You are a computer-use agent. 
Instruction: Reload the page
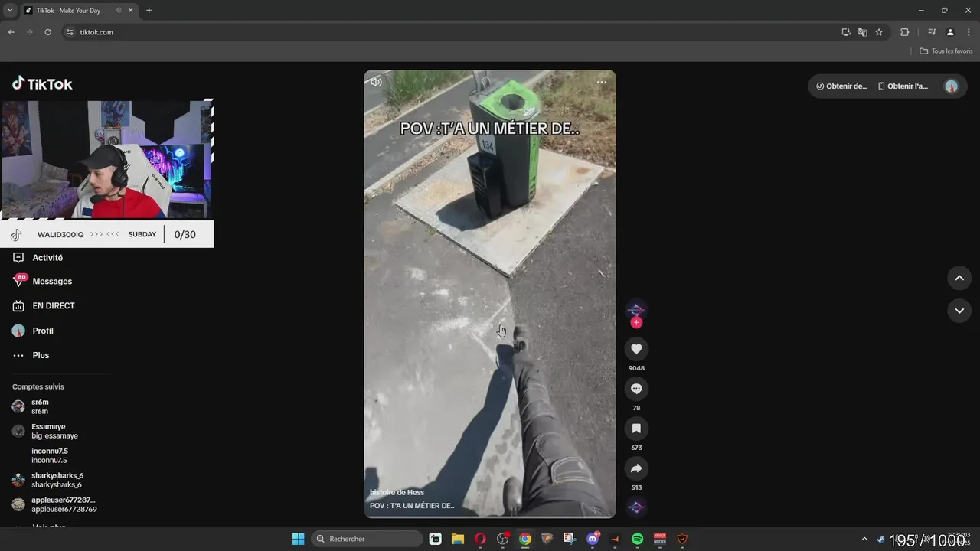[47, 32]
